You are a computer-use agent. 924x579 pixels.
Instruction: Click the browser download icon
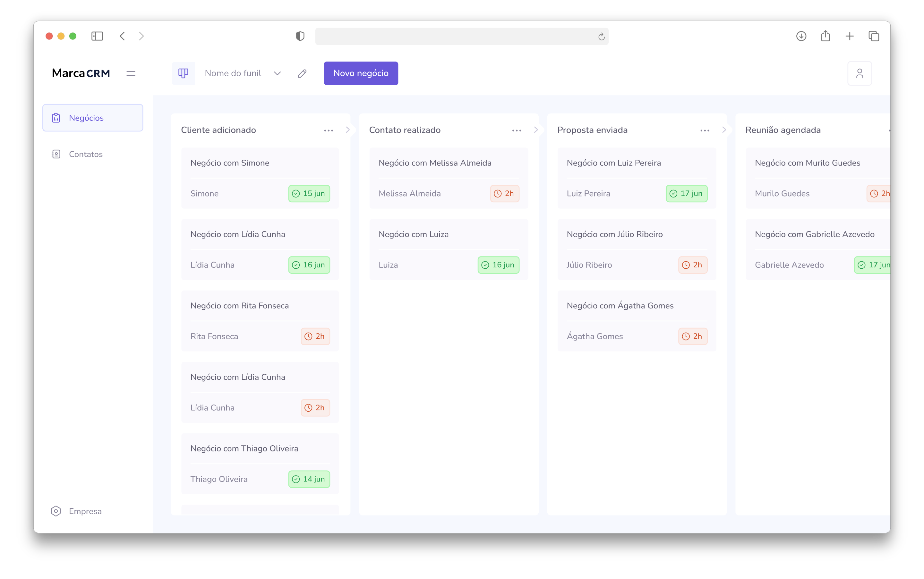click(801, 36)
